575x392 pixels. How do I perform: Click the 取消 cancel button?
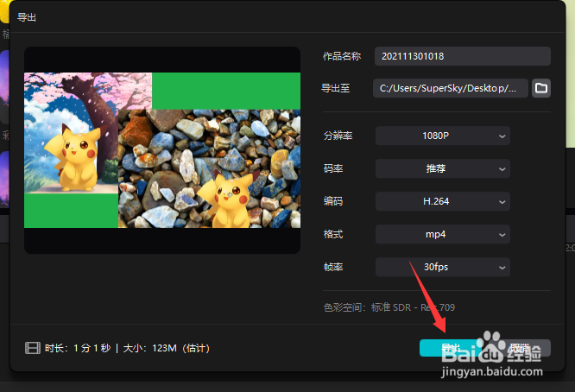[x=520, y=348]
